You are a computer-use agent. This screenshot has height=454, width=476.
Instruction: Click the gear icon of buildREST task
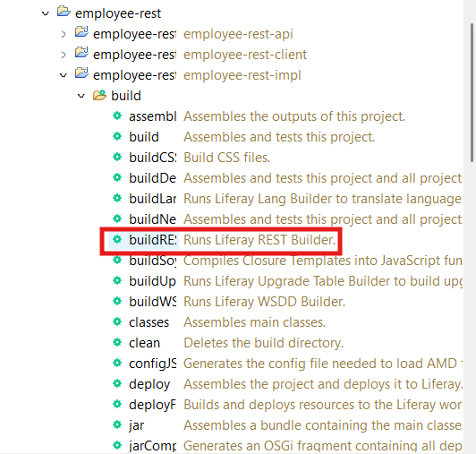click(x=117, y=239)
